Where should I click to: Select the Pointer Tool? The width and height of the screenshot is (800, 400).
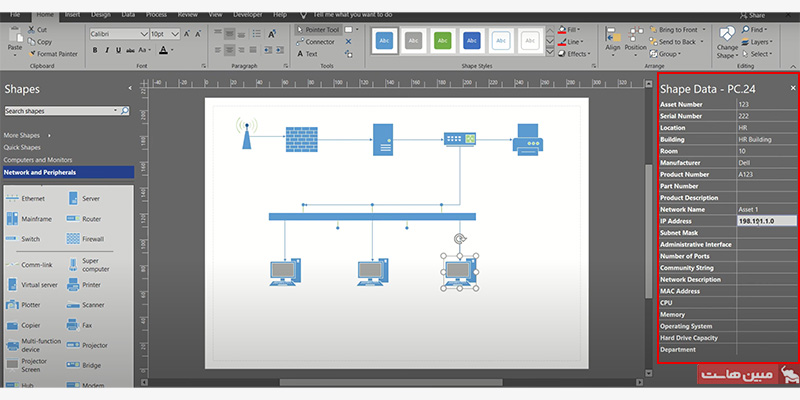(x=316, y=30)
